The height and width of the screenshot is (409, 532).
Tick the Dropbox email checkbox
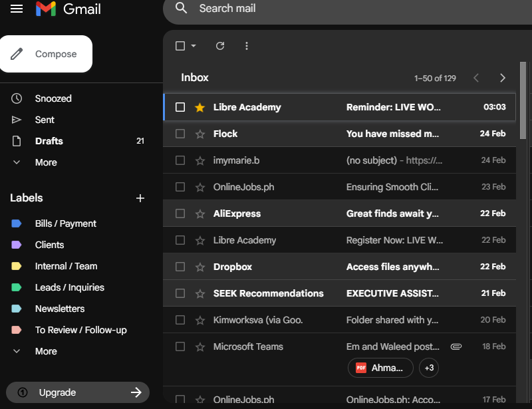[180, 267]
